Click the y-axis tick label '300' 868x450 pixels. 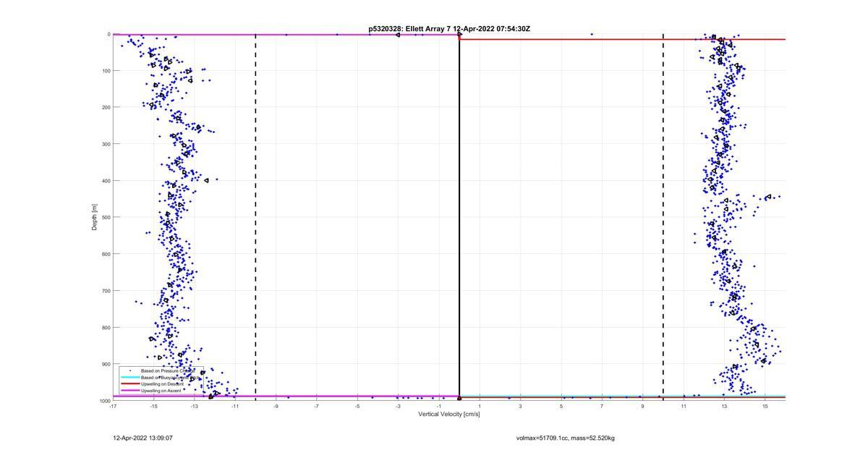(x=105, y=144)
